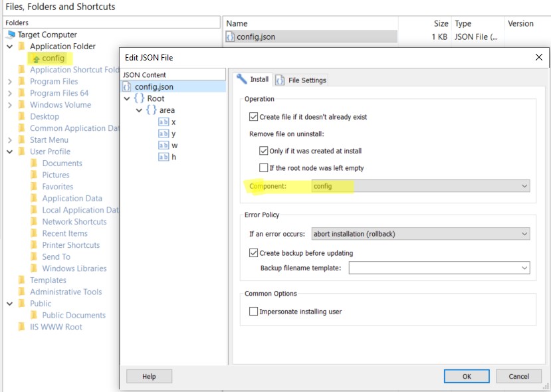Select the Target Computer icon in folder tree
The height and width of the screenshot is (392, 551).
tap(11, 35)
